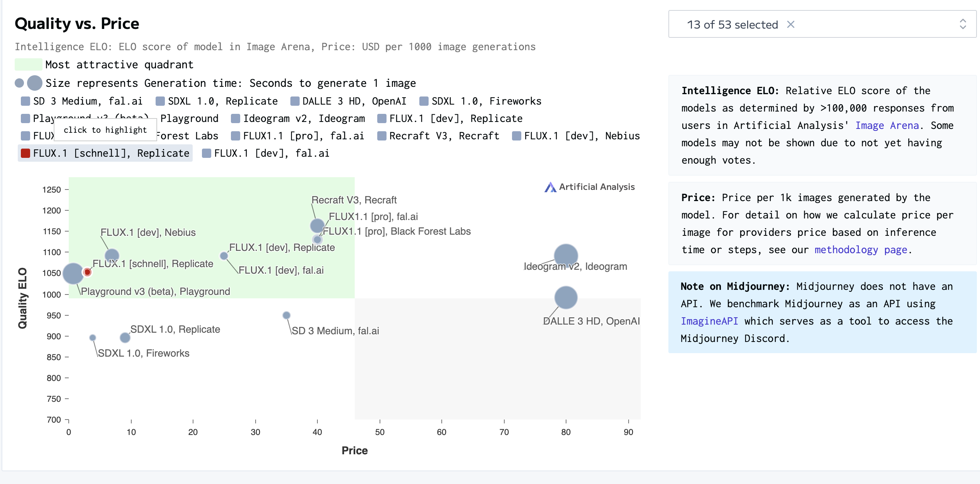980x484 pixels.
Task: Click the Artificial Analysis logo in chart
Action: tap(589, 187)
